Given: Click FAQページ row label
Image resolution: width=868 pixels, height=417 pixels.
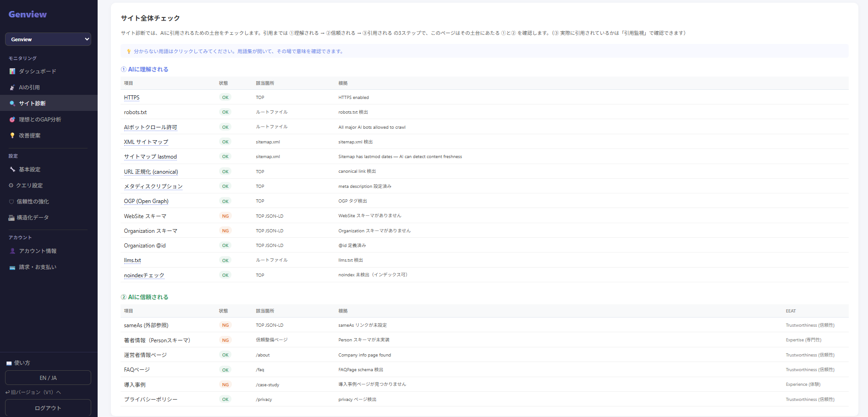Looking at the screenshot, I should [x=137, y=370].
